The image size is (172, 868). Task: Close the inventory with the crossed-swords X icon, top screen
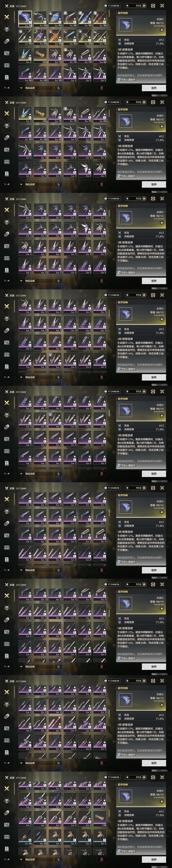(162, 6)
